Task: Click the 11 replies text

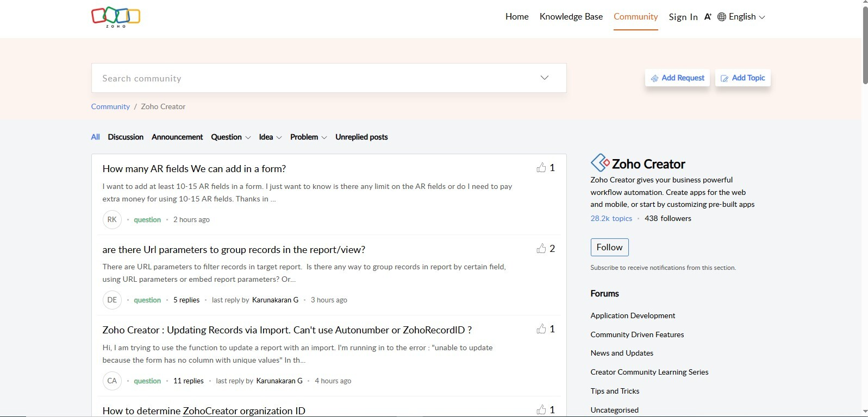Action: 189,381
